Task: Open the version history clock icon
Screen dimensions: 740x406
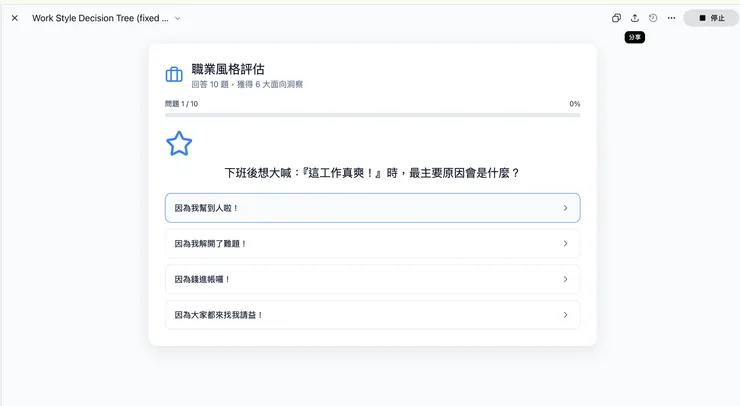Action: tap(653, 18)
